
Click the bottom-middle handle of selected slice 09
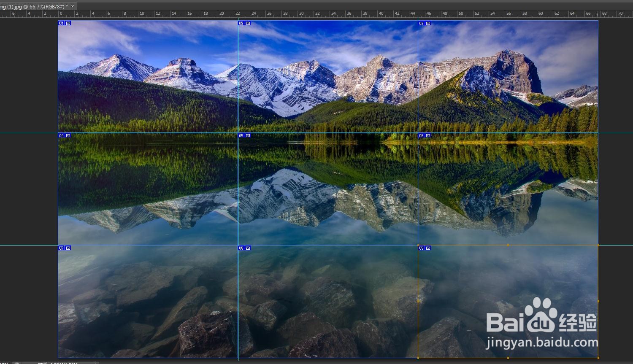coord(508,358)
